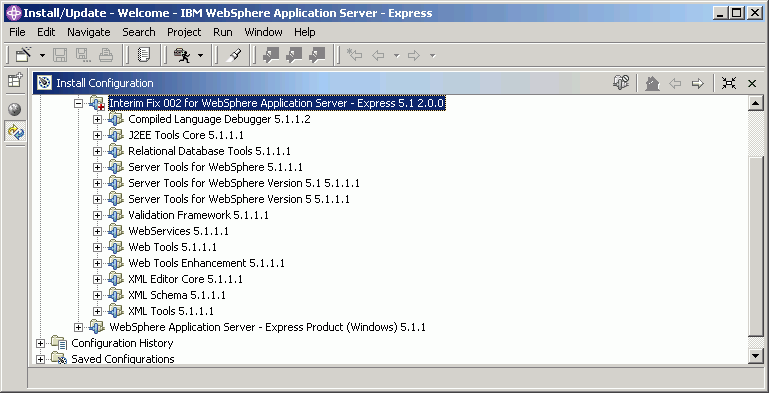Click the External Tools running man icon

pyautogui.click(x=182, y=55)
